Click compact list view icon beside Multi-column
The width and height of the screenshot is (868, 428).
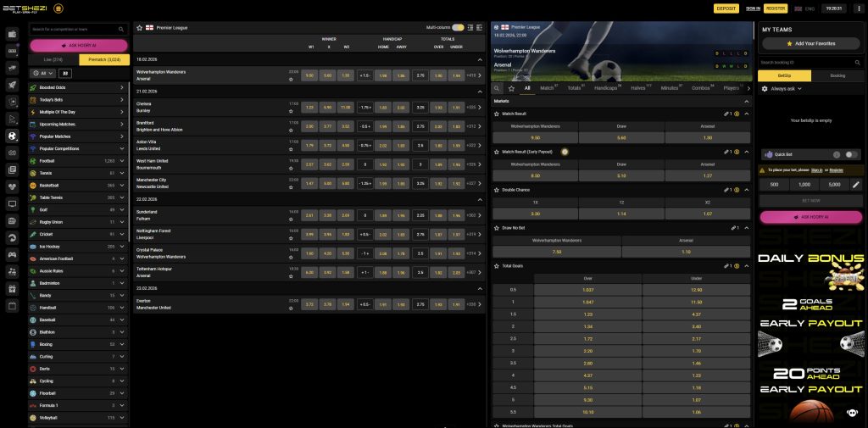470,28
